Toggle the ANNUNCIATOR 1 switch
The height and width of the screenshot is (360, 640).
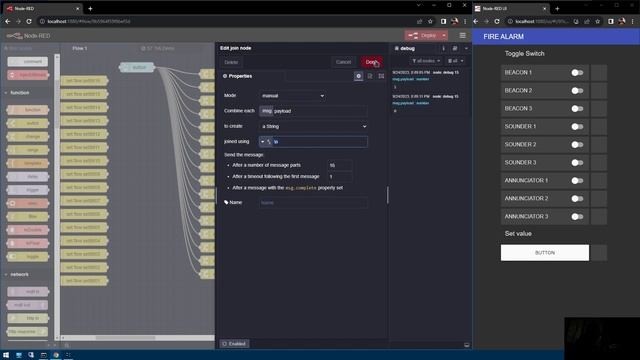pyautogui.click(x=577, y=180)
